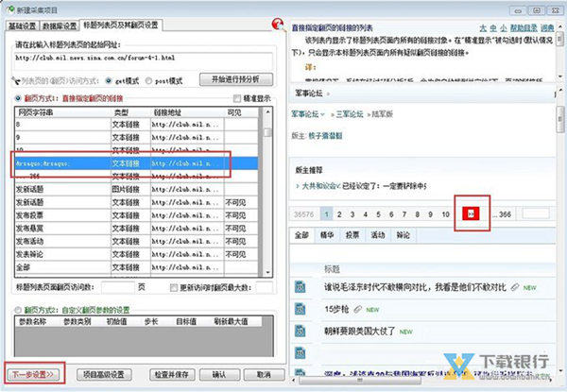
Task: Select the 发布活动 row in link table
Action: coord(136,242)
